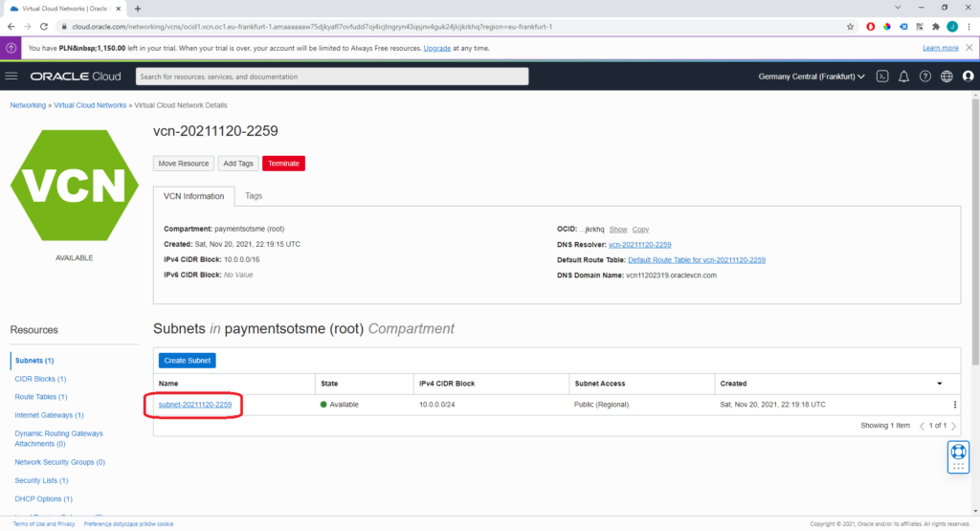Open the hamburger navigation menu
Image resolution: width=980 pixels, height=531 pixels.
coord(11,77)
